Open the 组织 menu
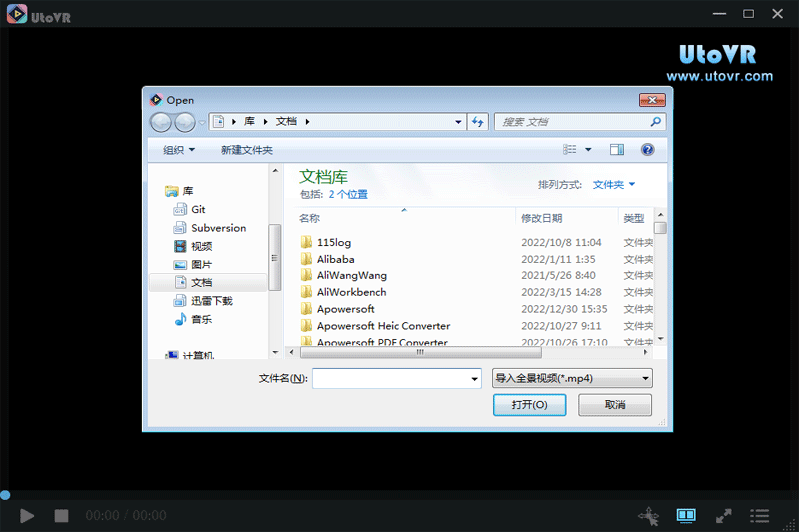This screenshot has height=532, width=799. (179, 150)
